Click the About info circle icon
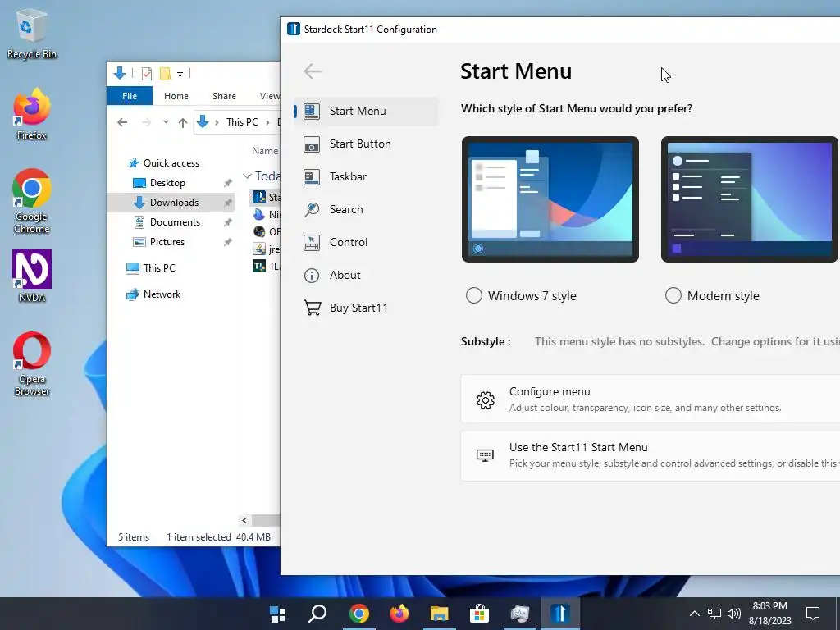The height and width of the screenshot is (630, 840). pyautogui.click(x=312, y=276)
